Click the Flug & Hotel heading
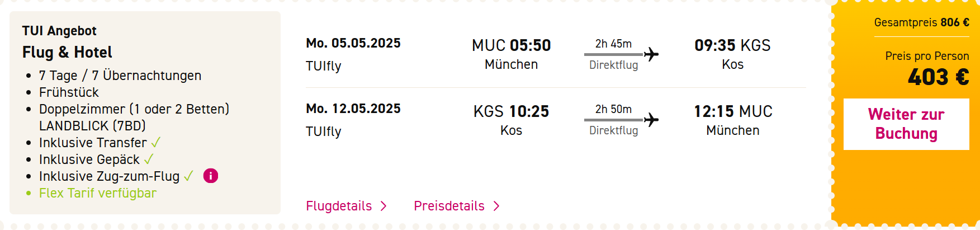This screenshot has height=230, width=980. [x=67, y=52]
